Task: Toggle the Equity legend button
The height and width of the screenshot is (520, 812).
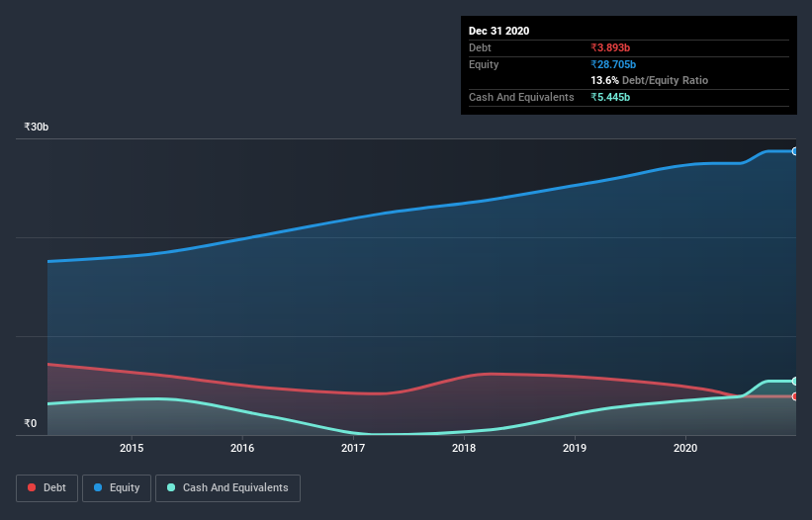Action: [x=117, y=488]
